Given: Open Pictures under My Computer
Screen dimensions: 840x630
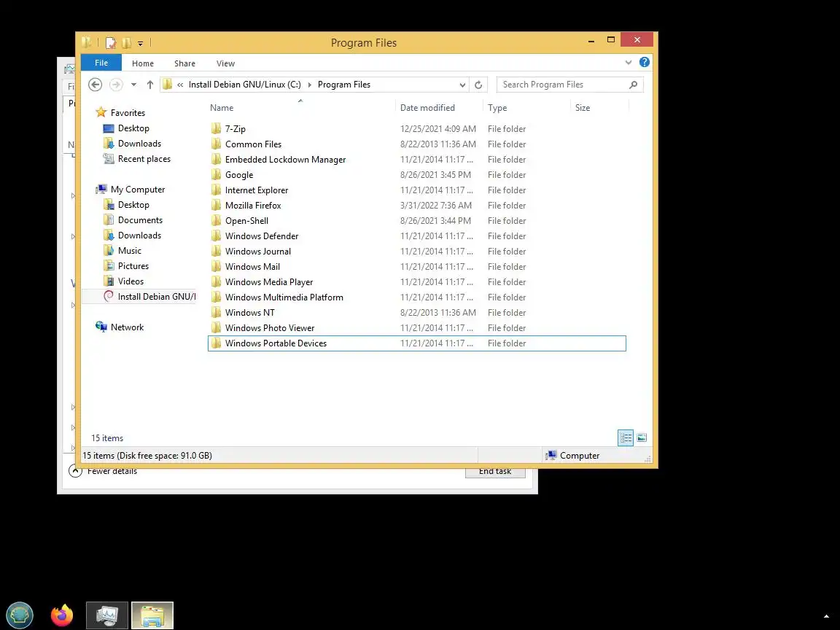Looking at the screenshot, I should pyautogui.click(x=133, y=266).
